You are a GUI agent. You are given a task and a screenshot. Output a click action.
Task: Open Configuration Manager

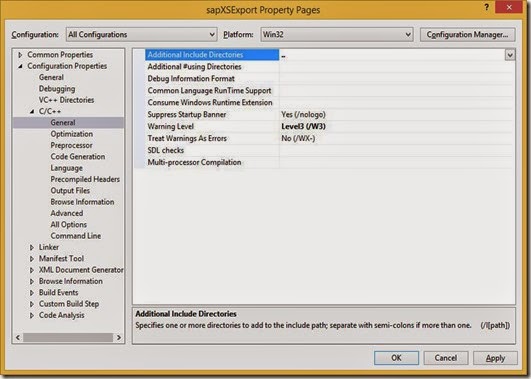pyautogui.click(x=467, y=35)
